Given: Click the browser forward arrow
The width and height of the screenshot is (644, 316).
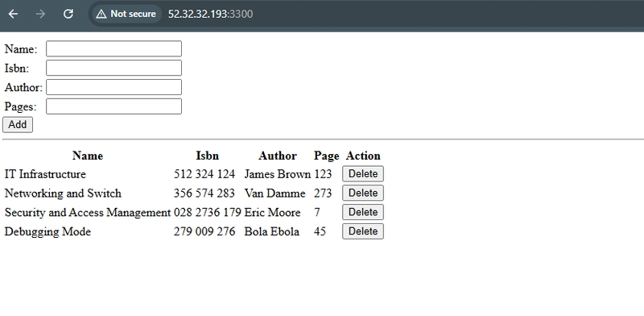Looking at the screenshot, I should pos(40,14).
